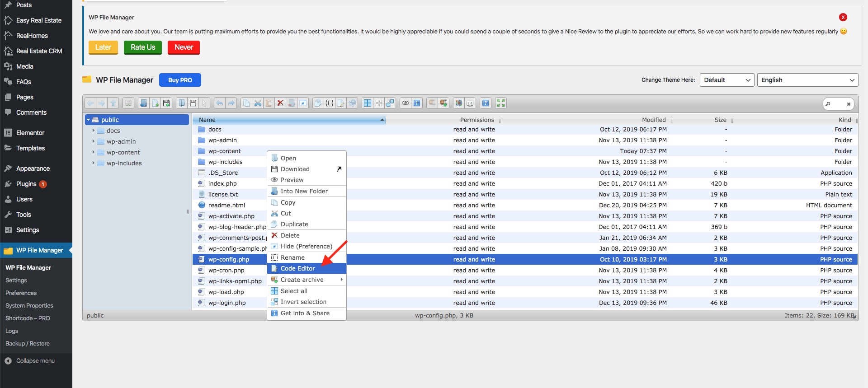The image size is (868, 388).
Task: Create a new file via toolbar icon
Action: click(155, 103)
